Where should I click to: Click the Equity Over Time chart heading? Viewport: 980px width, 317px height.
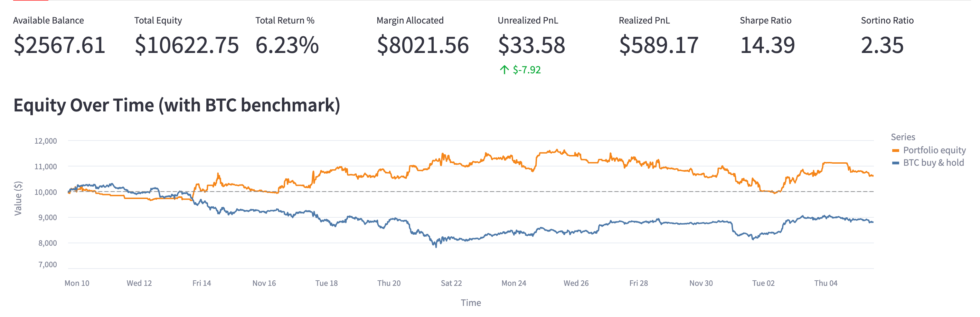pos(177,105)
